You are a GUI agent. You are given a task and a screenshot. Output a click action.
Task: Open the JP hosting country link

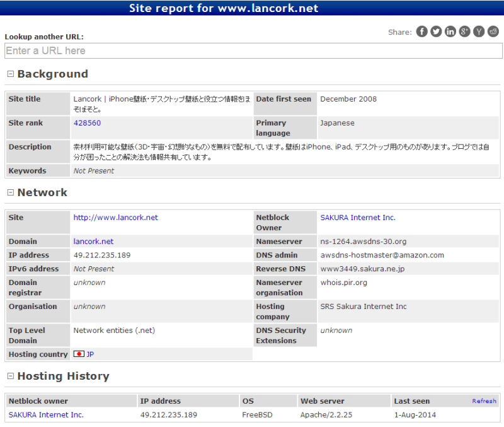point(90,354)
